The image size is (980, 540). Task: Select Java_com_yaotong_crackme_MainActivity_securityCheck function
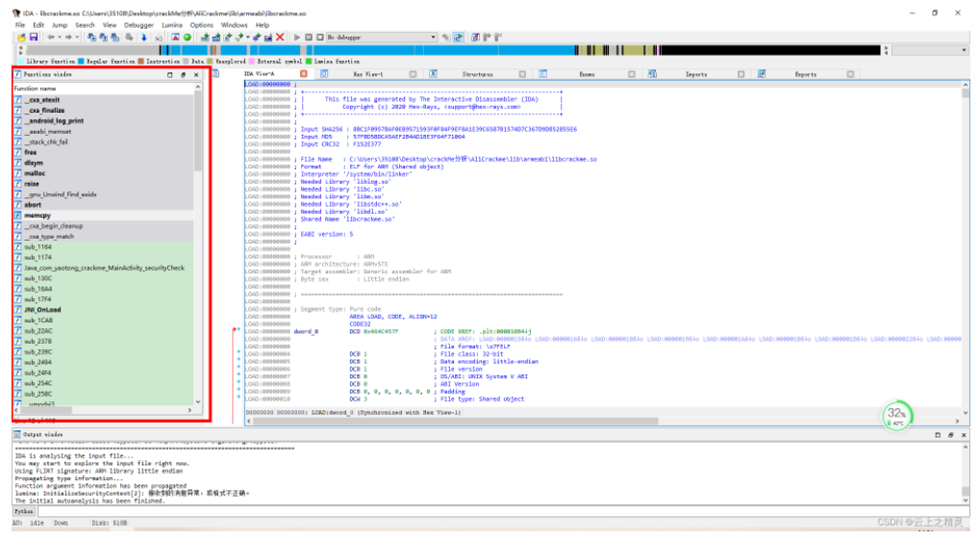click(x=103, y=268)
